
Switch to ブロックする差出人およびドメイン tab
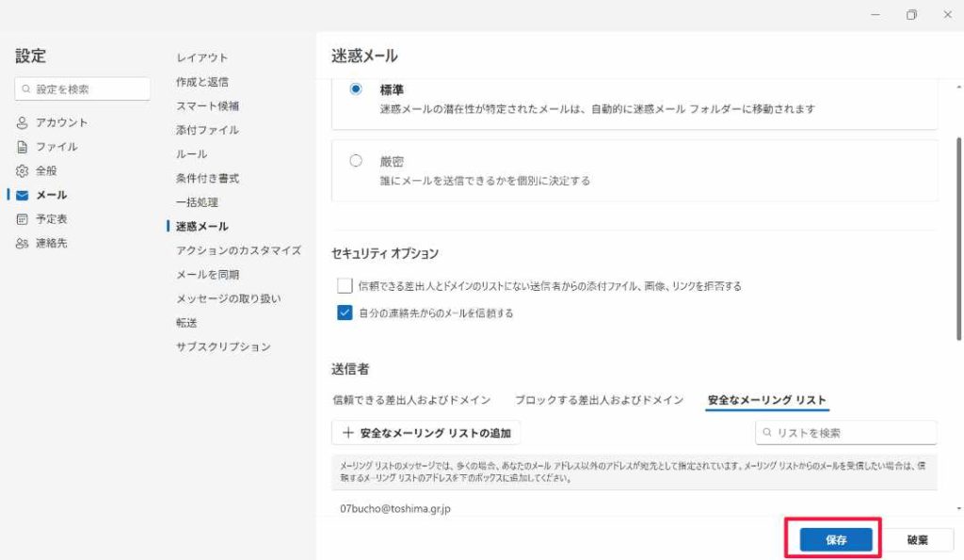click(599, 400)
